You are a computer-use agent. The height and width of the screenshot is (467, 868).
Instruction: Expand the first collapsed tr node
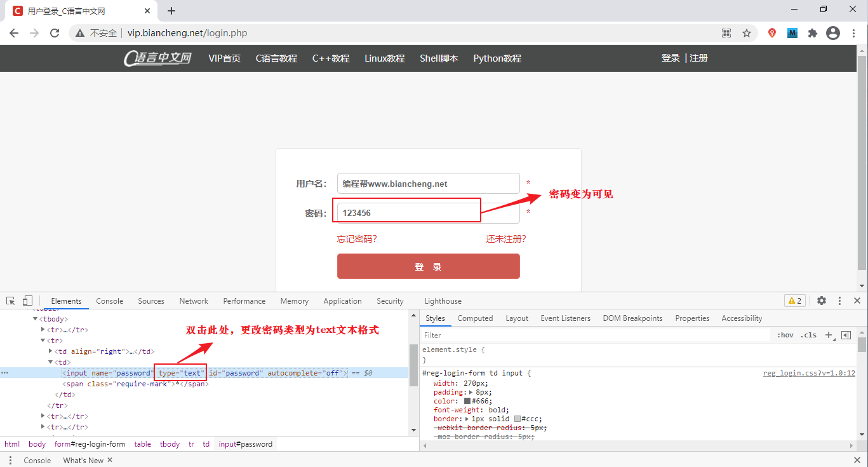[x=43, y=330]
